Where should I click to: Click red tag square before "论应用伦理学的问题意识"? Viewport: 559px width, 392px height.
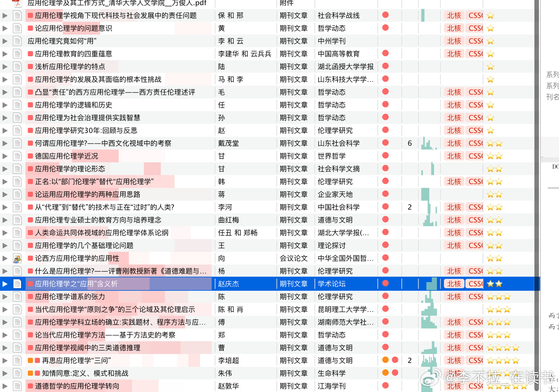click(31, 28)
